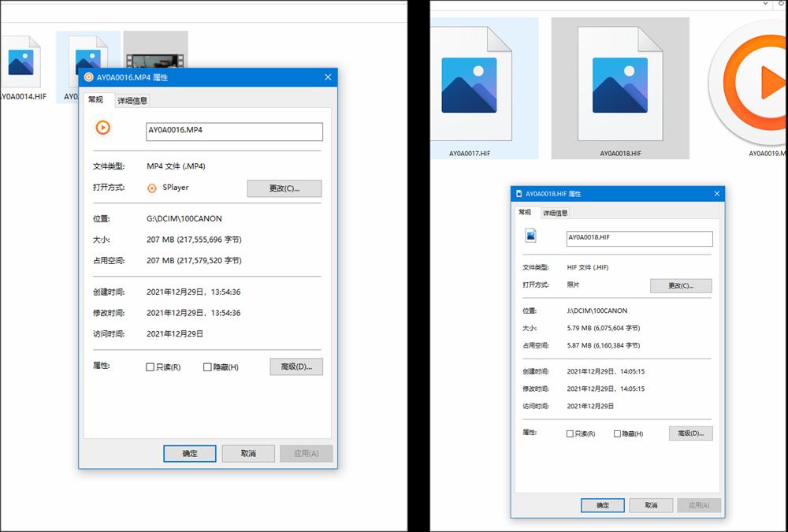Click the 5.79 MB (6,075,604 字节) size value
788x532 pixels.
click(604, 328)
